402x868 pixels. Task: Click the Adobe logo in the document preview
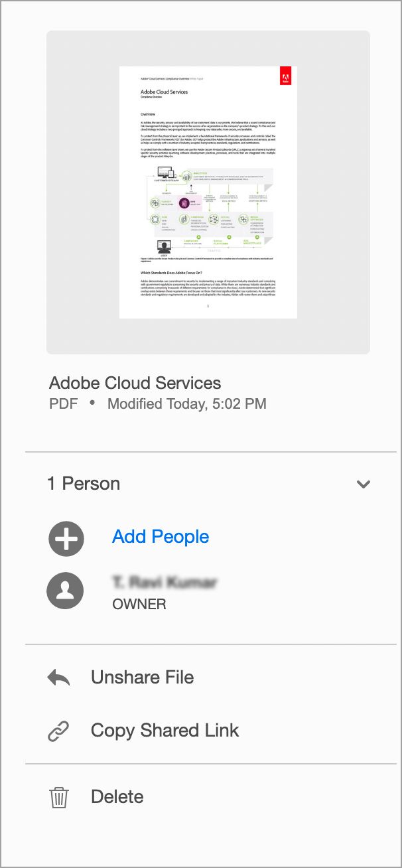click(x=285, y=76)
